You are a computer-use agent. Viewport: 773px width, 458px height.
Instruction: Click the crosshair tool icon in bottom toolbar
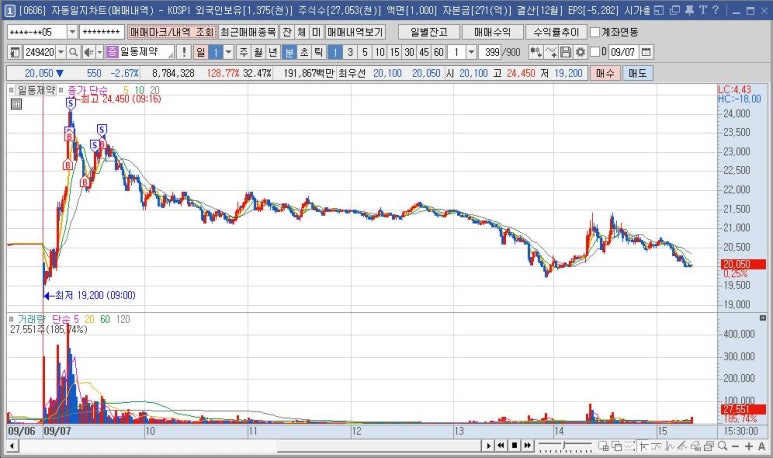[643, 446]
